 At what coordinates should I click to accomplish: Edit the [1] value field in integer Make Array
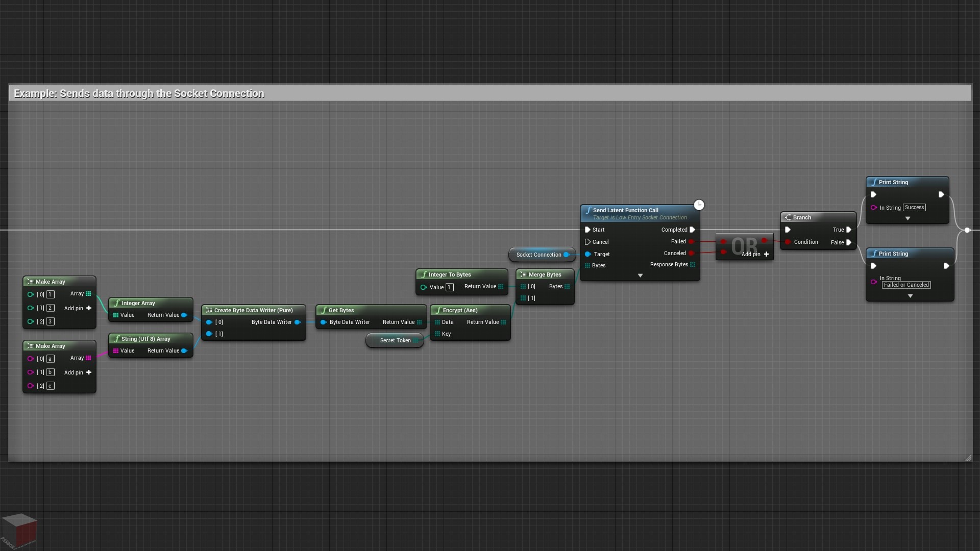pos(51,308)
